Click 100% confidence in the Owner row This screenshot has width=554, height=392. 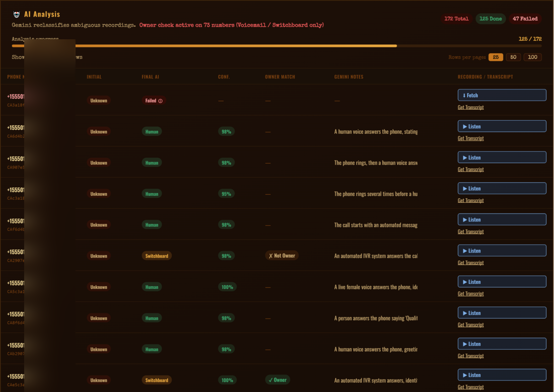(x=227, y=380)
